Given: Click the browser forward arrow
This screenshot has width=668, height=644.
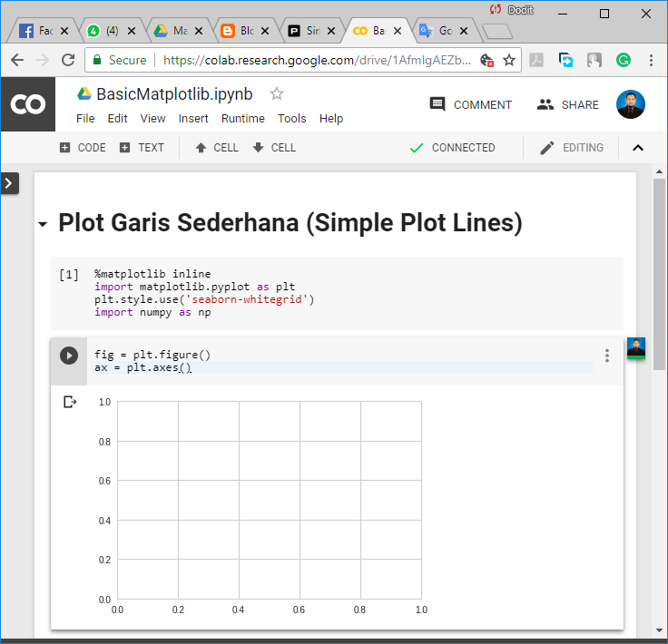Looking at the screenshot, I should pos(43,60).
